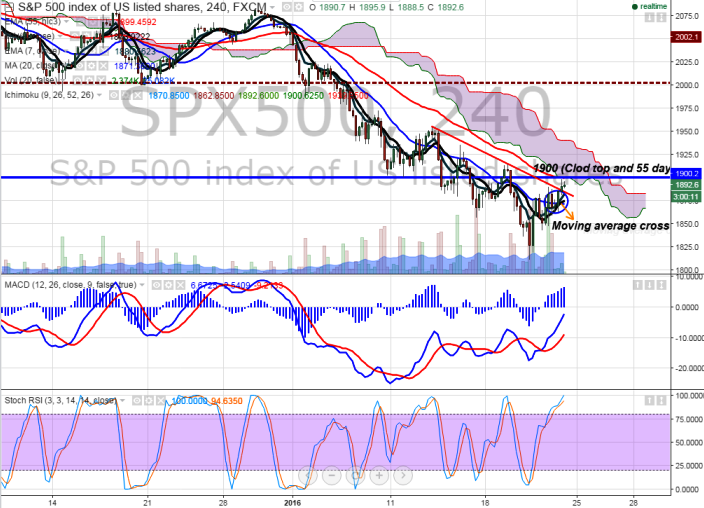
Task: Click the '2016' label on time axis
Action: [x=293, y=502]
